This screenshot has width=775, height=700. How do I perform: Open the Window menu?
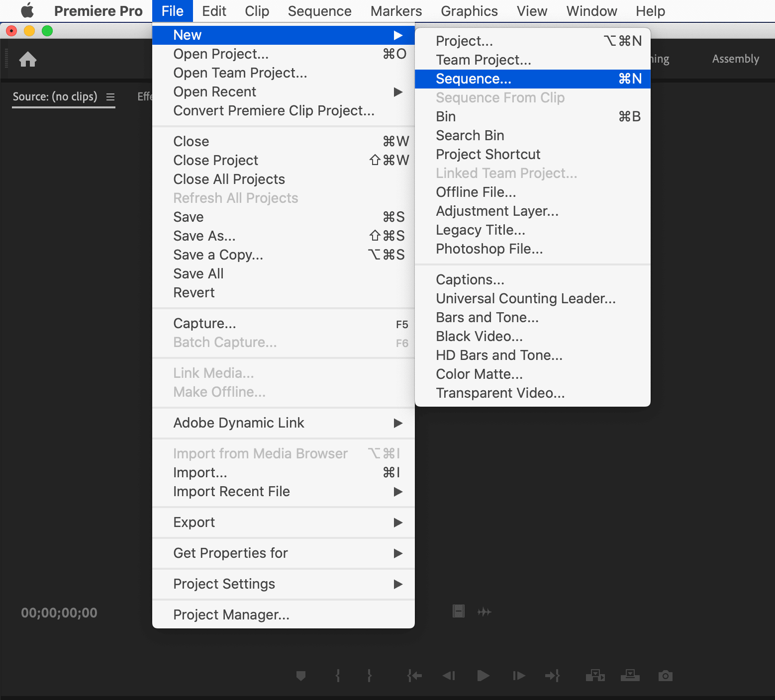tap(592, 11)
